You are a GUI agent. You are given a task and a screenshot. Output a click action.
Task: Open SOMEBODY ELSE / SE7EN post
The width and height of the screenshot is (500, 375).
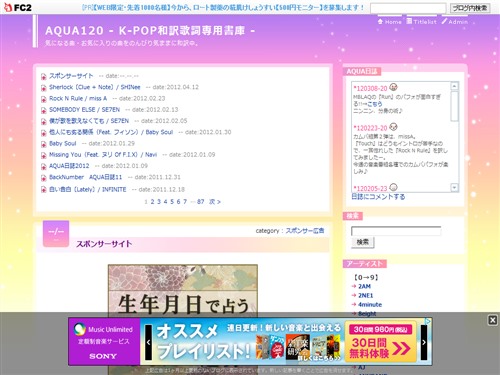pos(84,110)
